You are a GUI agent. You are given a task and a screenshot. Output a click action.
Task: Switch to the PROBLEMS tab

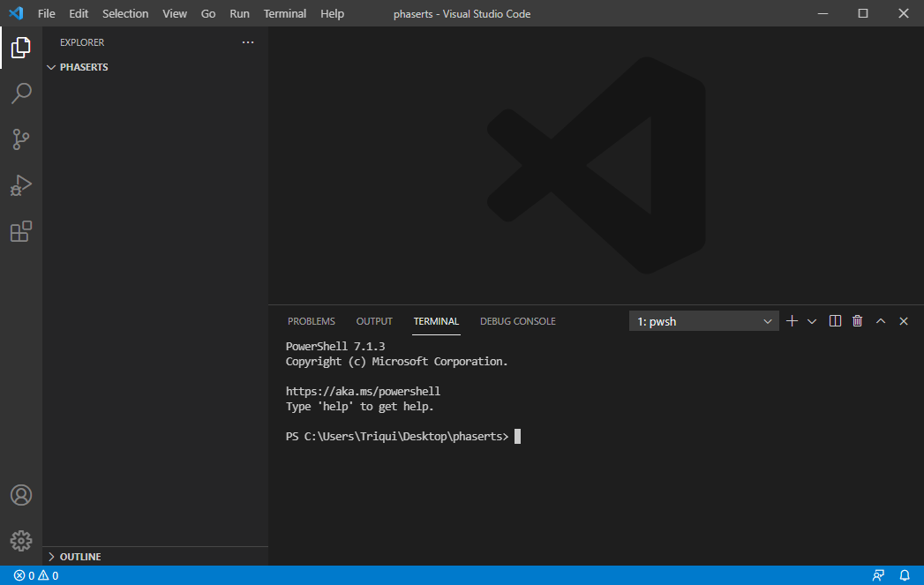pos(311,320)
